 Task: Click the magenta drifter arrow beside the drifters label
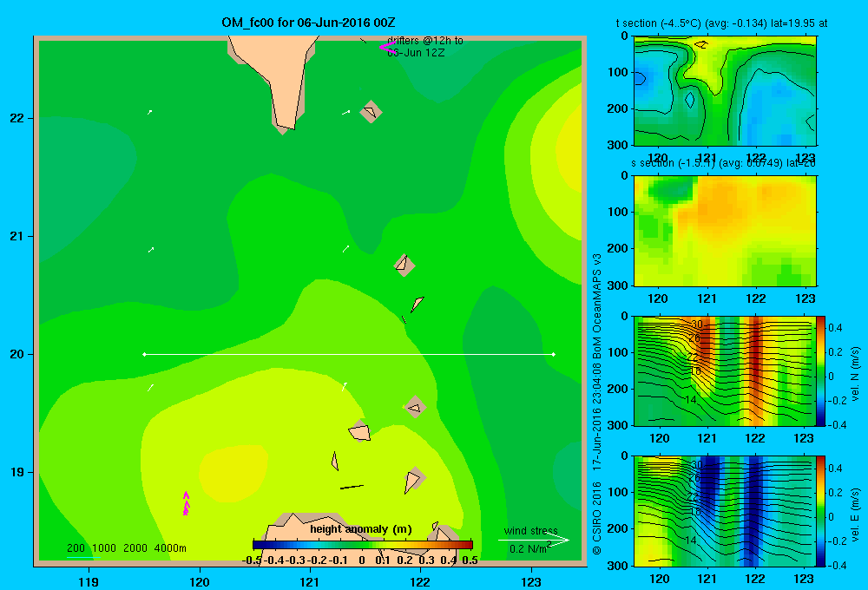[x=387, y=48]
